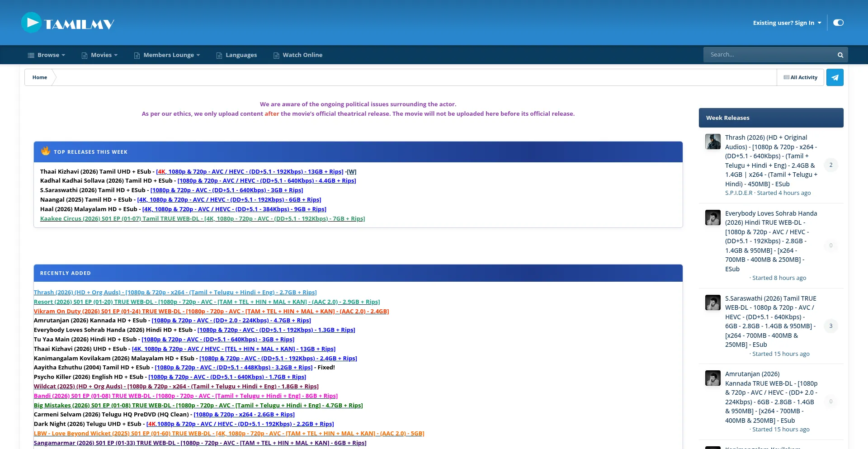Click the Week Releases panel header
Image resolution: width=868 pixels, height=449 pixels.
click(x=771, y=118)
